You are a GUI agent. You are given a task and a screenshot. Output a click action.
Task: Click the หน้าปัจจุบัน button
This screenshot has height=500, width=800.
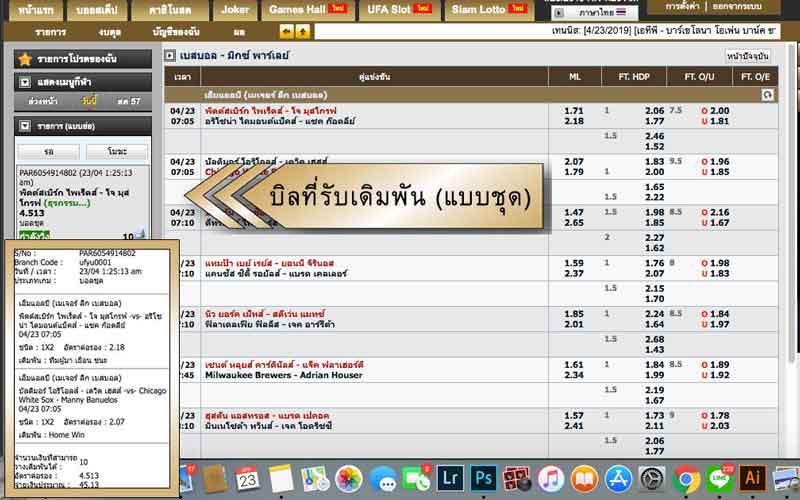[747, 56]
